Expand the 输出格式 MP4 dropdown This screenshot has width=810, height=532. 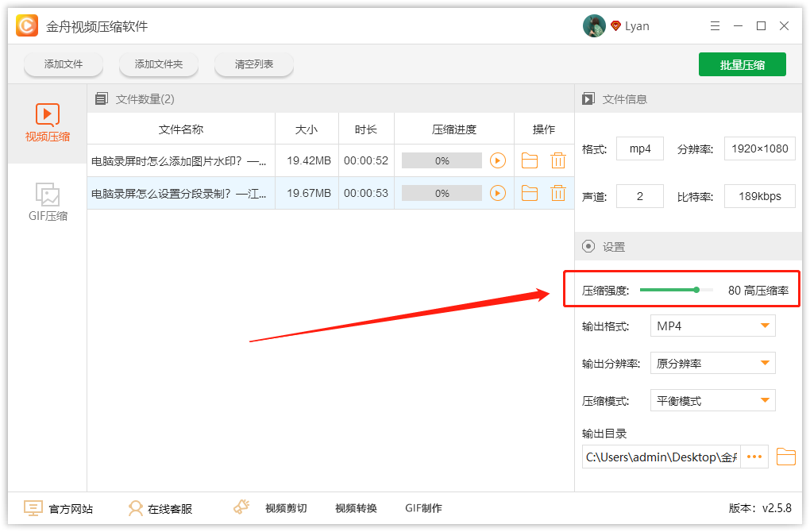tap(713, 326)
